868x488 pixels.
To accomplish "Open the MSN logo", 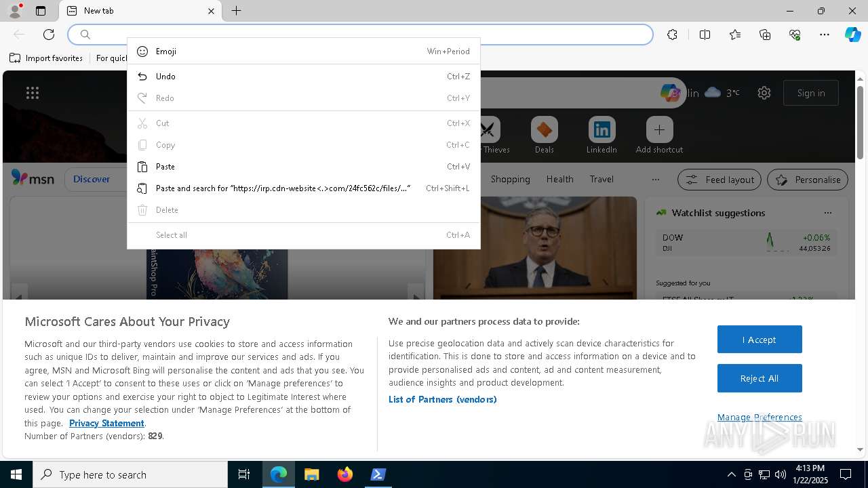I will 33,178.
